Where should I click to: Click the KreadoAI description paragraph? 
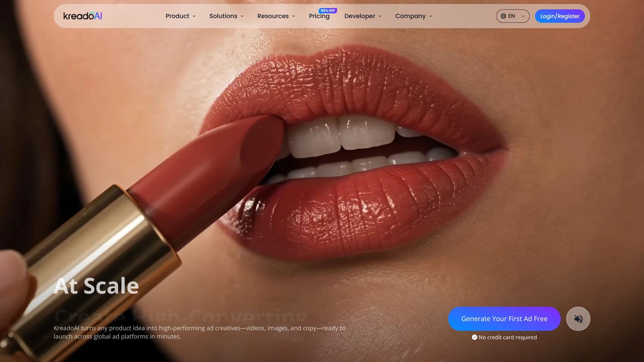200,332
